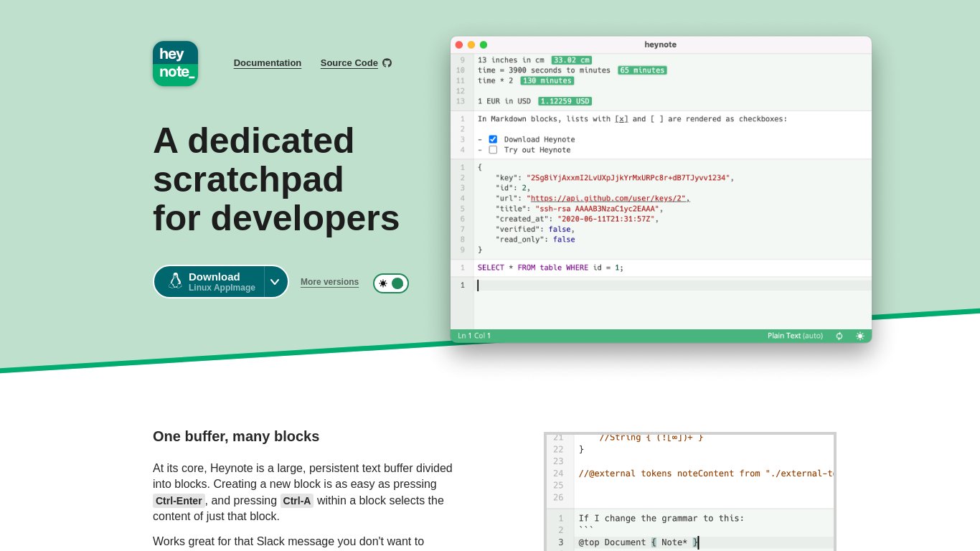Viewport: 980px width, 551px height.
Task: Click the 65 minutes result badge
Action: pos(642,70)
